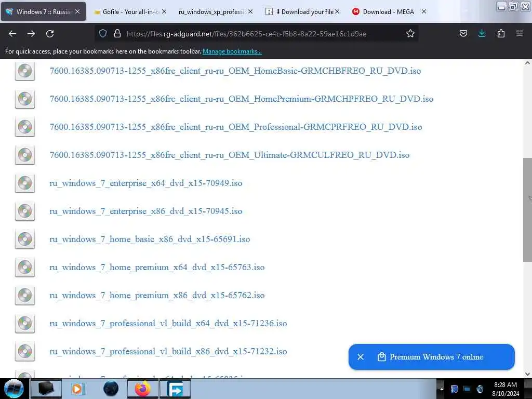Close the Download - MEGA tab
Screen dimensions: 532x399
tap(424, 11)
